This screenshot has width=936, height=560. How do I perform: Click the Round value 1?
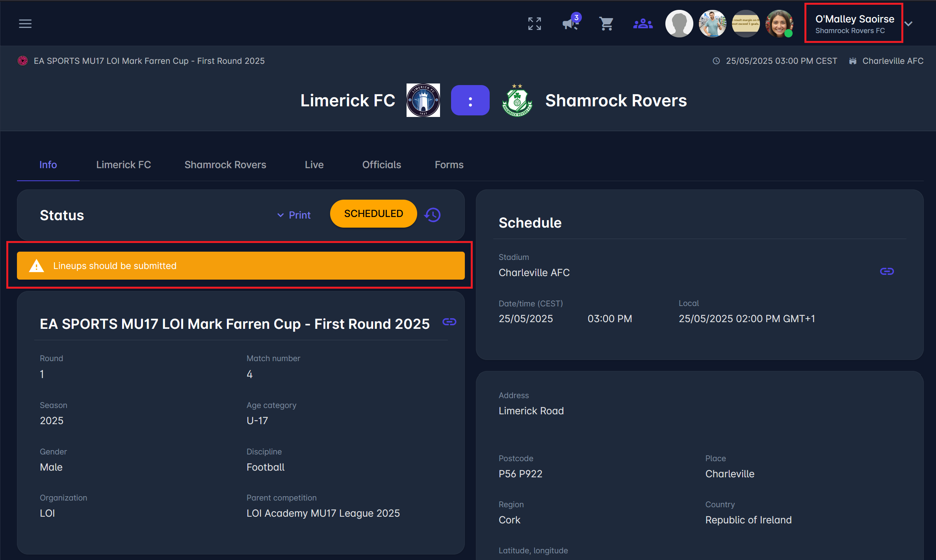pyautogui.click(x=42, y=374)
